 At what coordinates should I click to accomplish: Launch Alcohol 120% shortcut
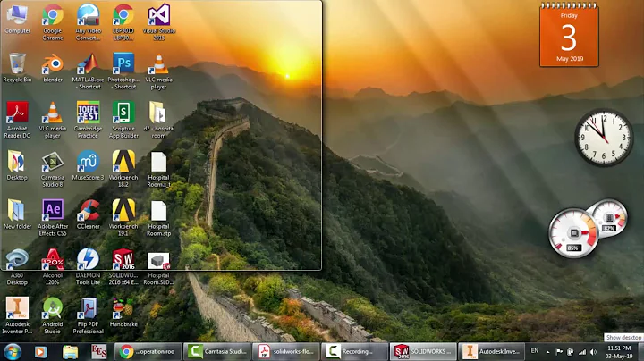(x=53, y=266)
